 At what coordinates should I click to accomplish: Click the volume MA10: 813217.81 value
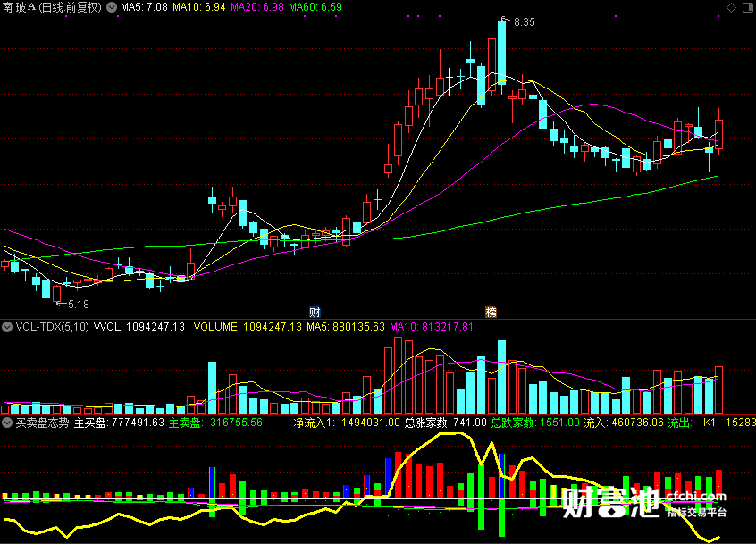432,327
